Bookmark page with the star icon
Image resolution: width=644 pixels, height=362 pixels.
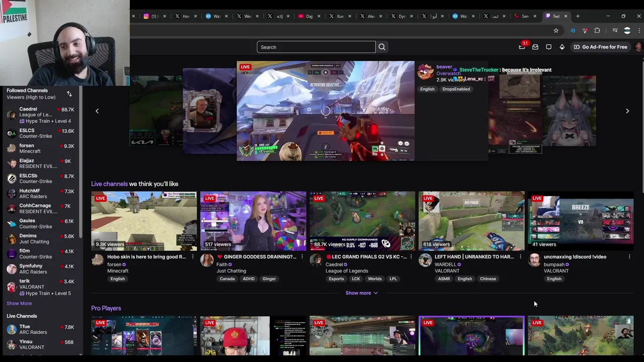556,31
